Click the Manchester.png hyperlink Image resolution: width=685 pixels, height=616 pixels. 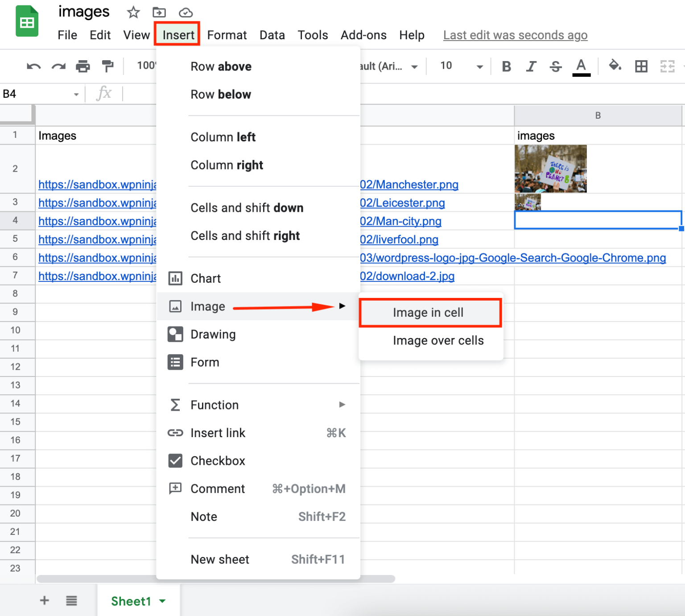(x=409, y=184)
